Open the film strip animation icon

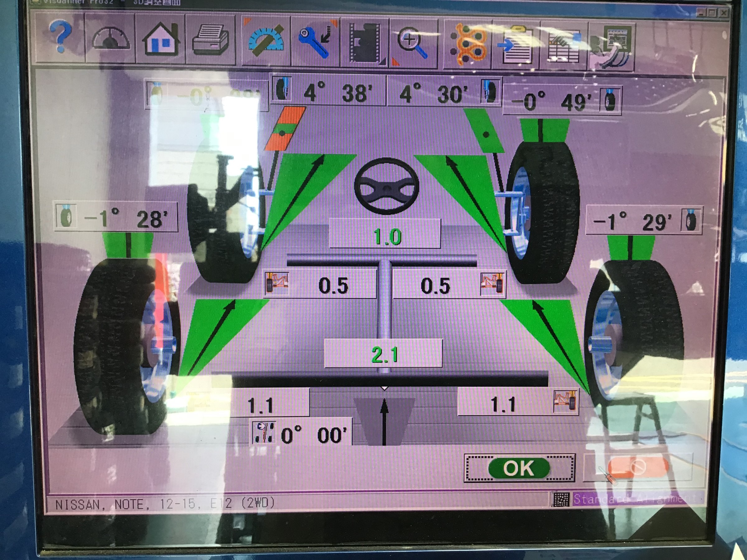click(x=365, y=43)
